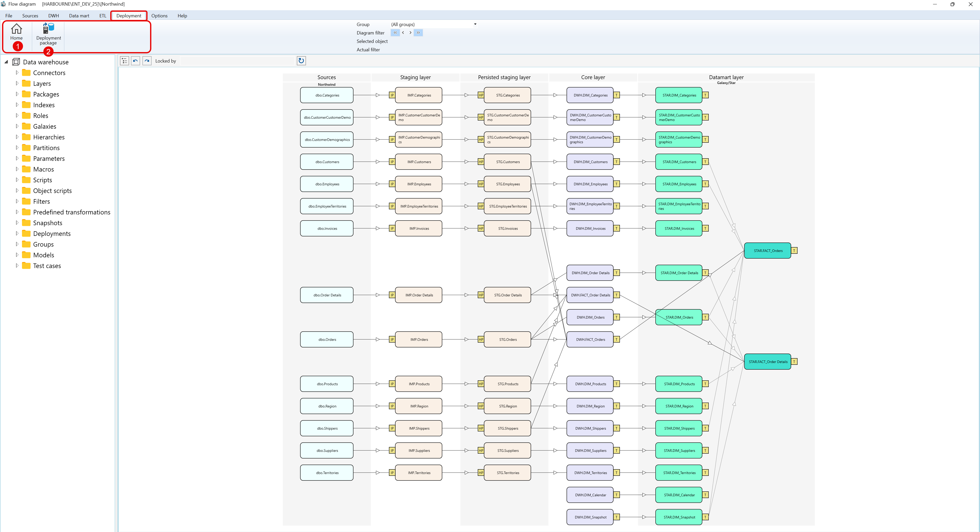Image resolution: width=980 pixels, height=532 pixels.
Task: Click T badge on DWH.DIM_Categories
Action: pos(616,95)
